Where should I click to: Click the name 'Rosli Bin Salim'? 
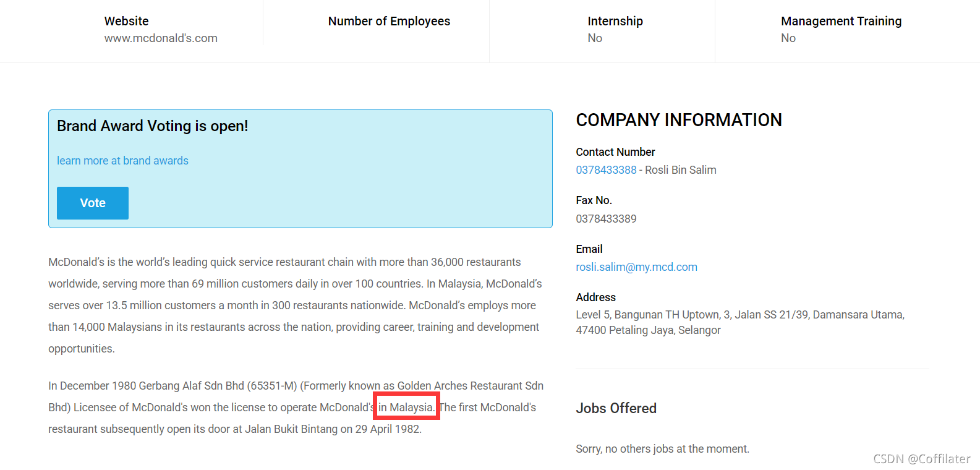point(680,170)
